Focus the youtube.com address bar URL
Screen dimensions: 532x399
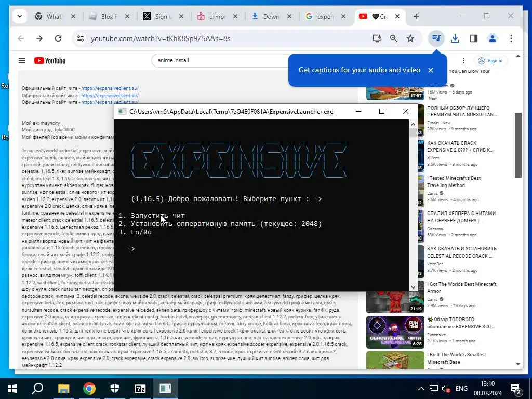pos(161,38)
